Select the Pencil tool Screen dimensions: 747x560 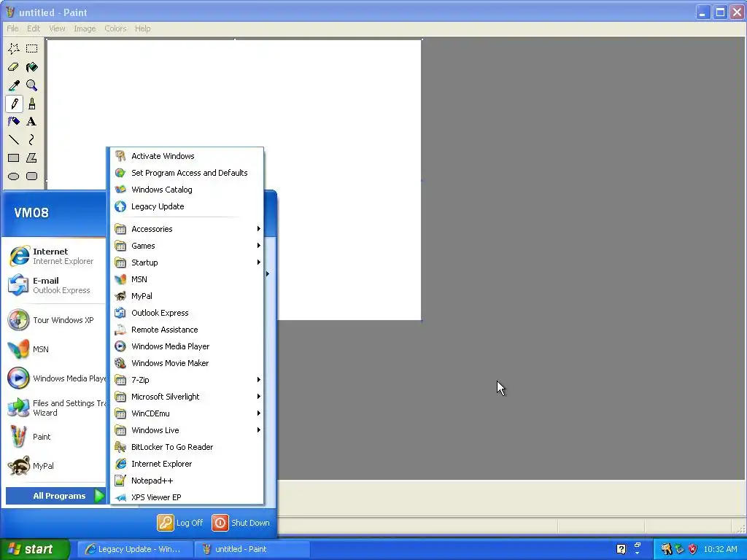(x=14, y=104)
